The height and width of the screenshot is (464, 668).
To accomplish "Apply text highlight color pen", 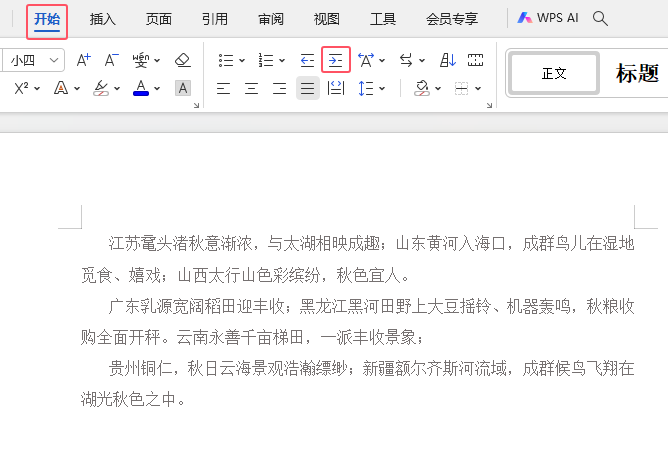I will pos(101,88).
